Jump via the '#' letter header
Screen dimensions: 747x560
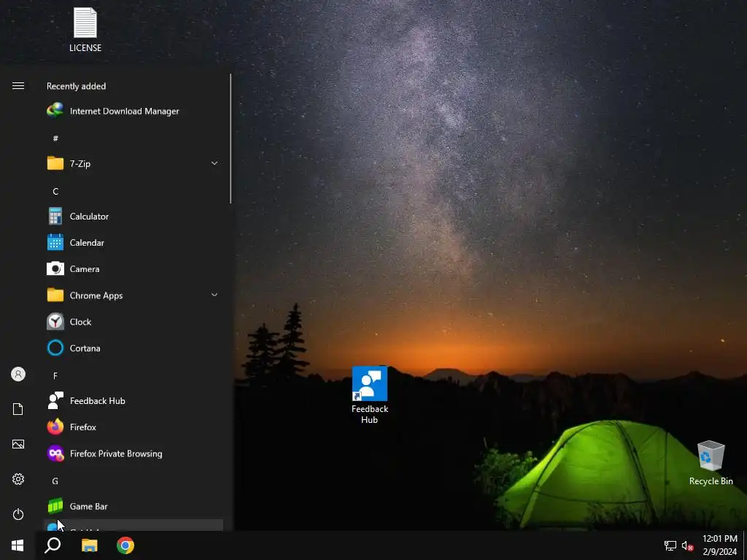tap(55, 139)
